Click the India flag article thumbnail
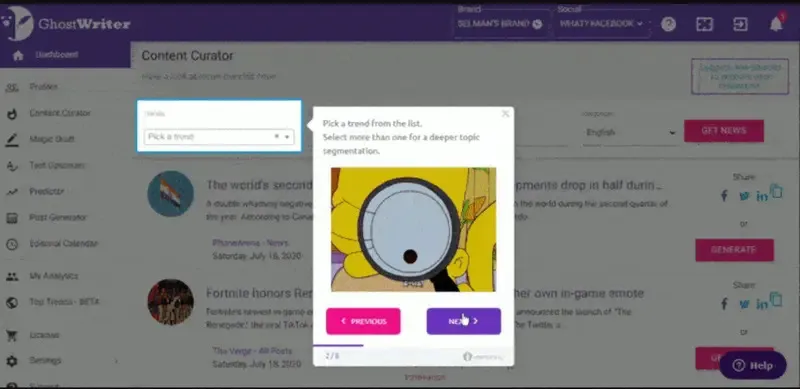The width and height of the screenshot is (800, 389). 170,193
